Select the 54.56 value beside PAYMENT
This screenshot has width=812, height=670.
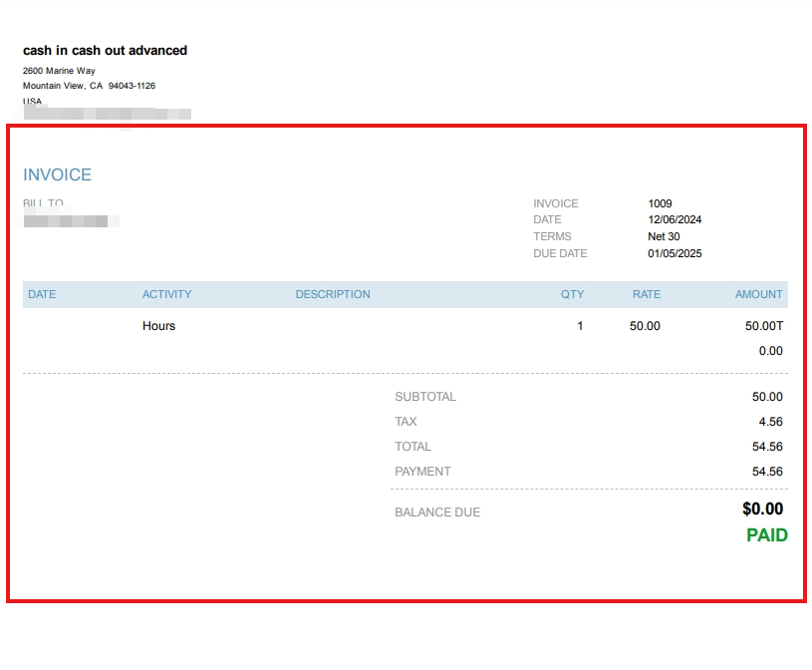(x=767, y=471)
